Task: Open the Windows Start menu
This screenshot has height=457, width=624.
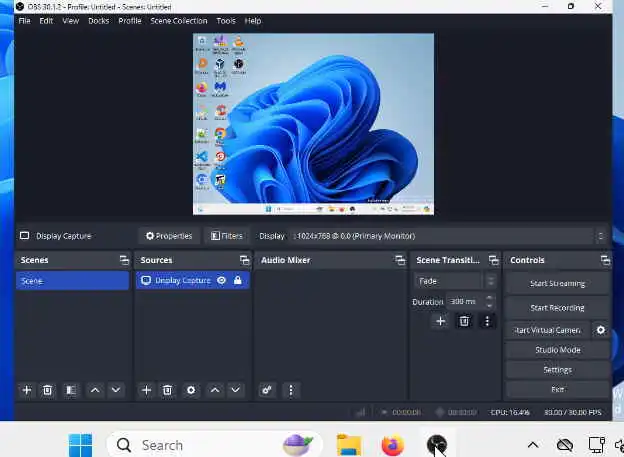Action: [81, 445]
